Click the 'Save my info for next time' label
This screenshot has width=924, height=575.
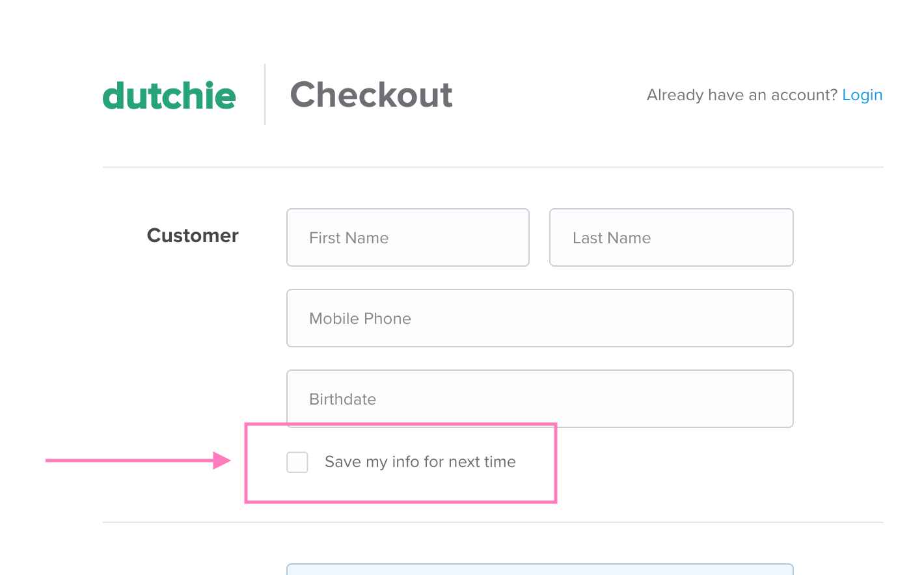click(x=420, y=462)
